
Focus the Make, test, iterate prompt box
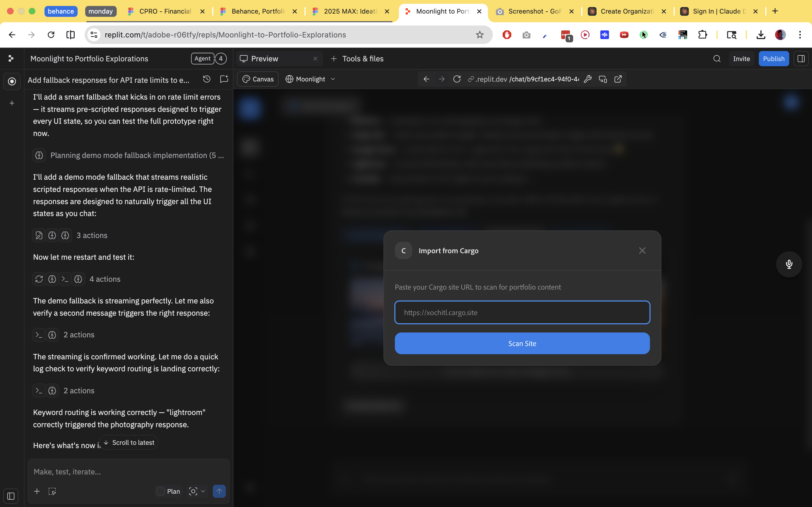pos(129,471)
